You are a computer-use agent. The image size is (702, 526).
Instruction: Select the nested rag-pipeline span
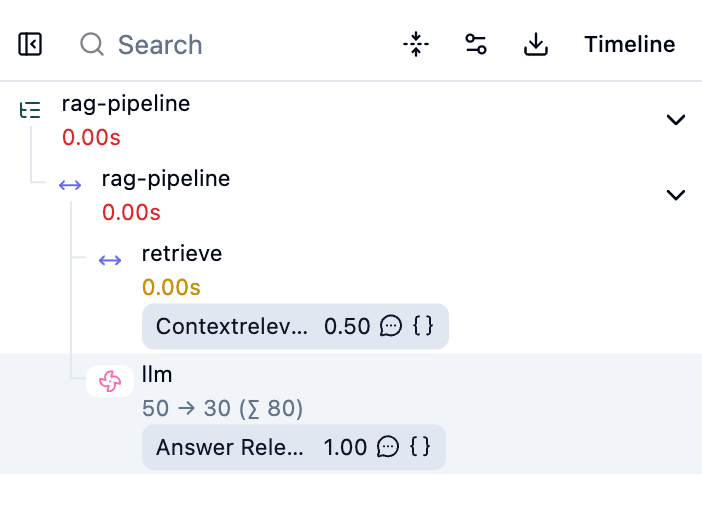(x=166, y=179)
